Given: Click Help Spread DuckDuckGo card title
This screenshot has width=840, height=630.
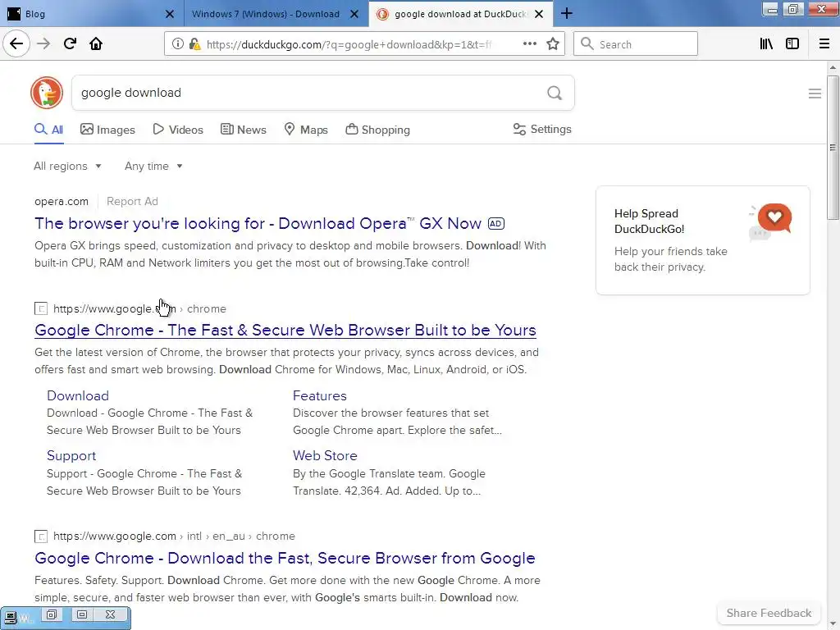Looking at the screenshot, I should [x=650, y=221].
